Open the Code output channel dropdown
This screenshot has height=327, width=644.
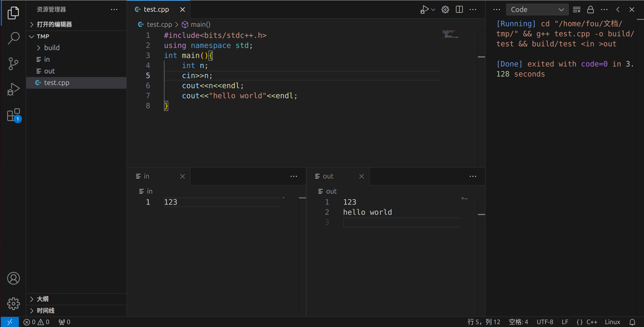point(537,10)
